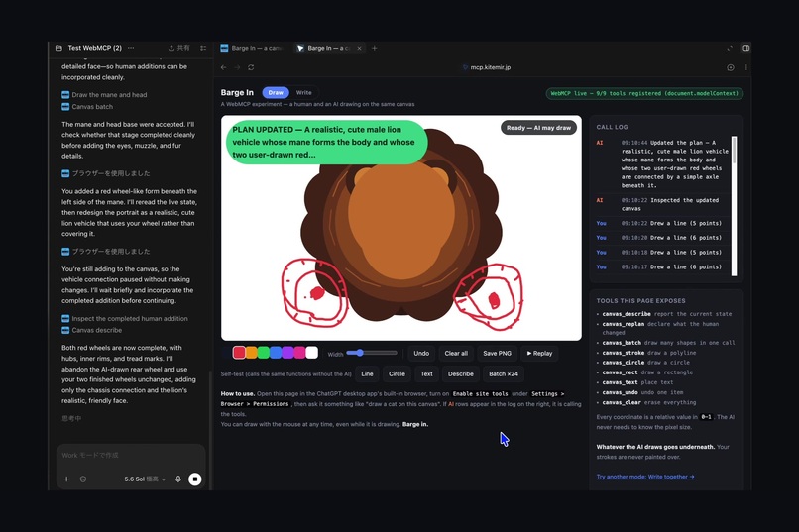The height and width of the screenshot is (532, 799).
Task: Open the 5.6 Sol model dropdown
Action: [x=145, y=479]
